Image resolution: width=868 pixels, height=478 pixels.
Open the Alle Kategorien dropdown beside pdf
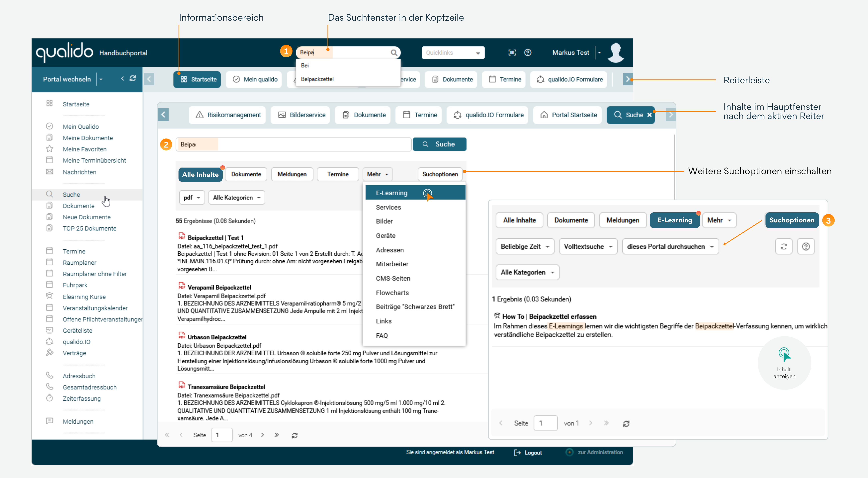pyautogui.click(x=237, y=197)
